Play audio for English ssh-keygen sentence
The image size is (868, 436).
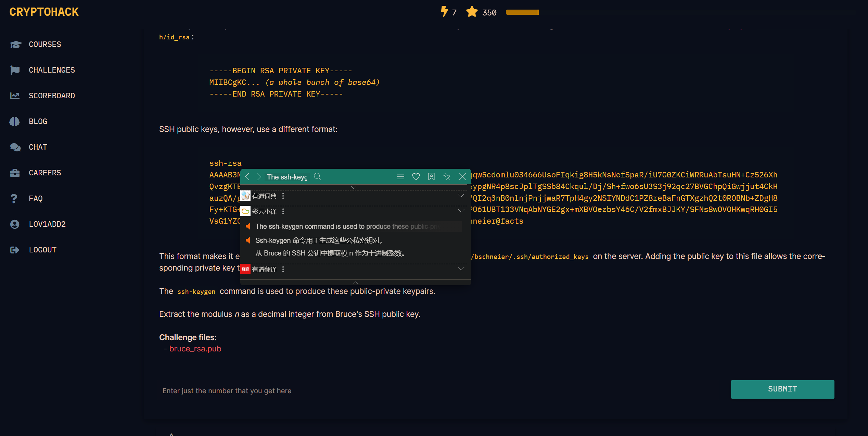(248, 226)
